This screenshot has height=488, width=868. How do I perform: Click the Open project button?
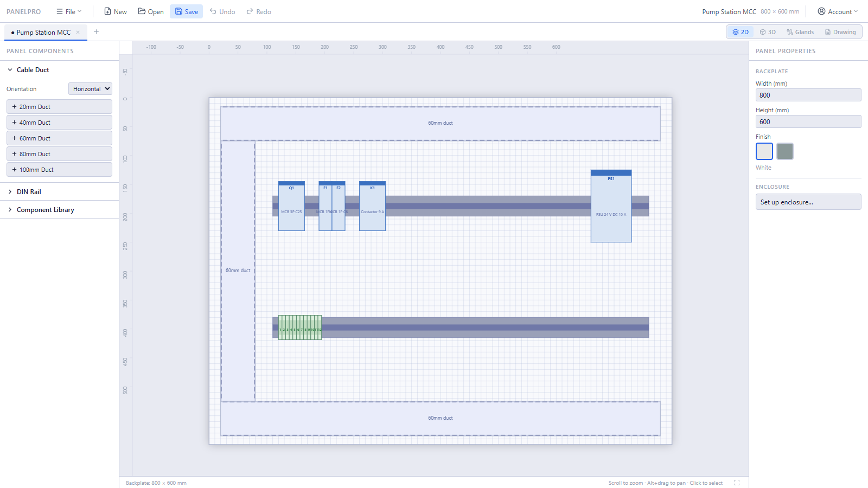click(151, 11)
